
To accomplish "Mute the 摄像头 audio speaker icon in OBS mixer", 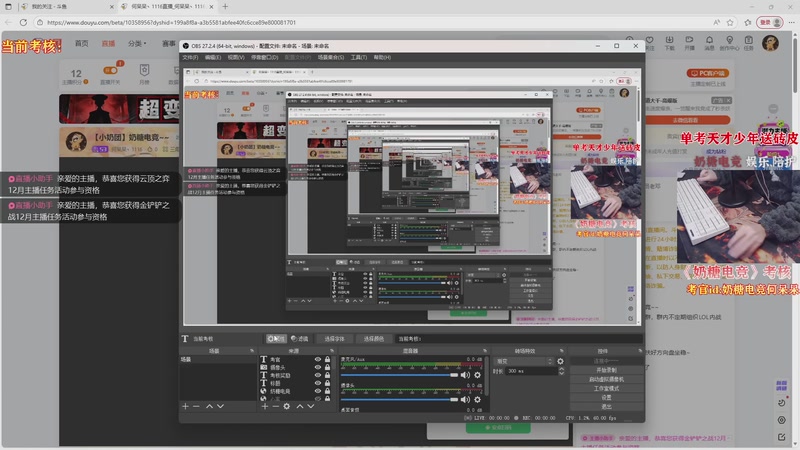I will tap(465, 399).
